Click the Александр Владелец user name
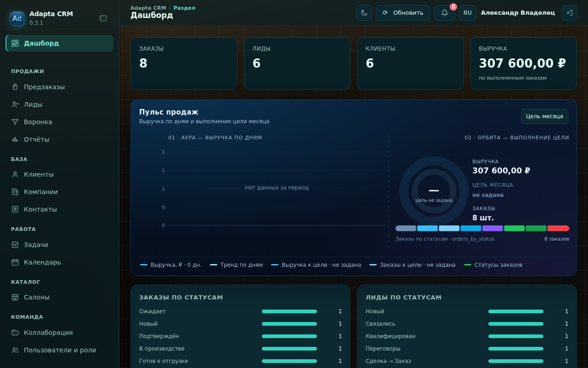 pyautogui.click(x=518, y=13)
